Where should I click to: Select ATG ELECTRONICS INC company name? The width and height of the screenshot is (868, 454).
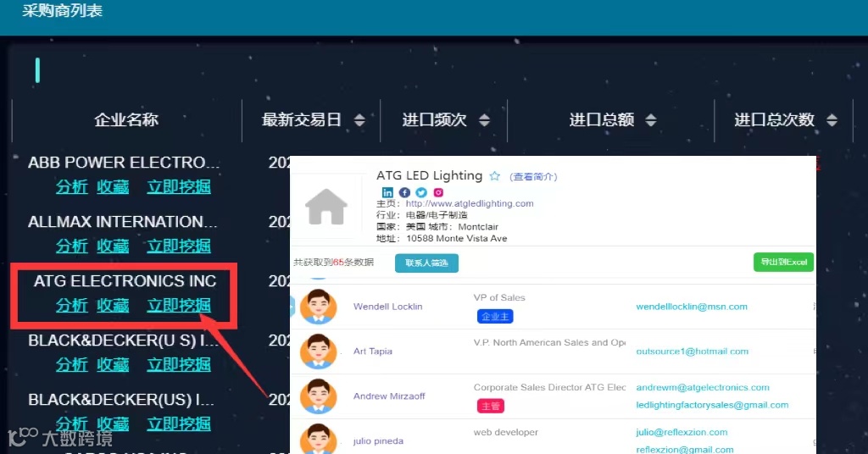pos(125,281)
